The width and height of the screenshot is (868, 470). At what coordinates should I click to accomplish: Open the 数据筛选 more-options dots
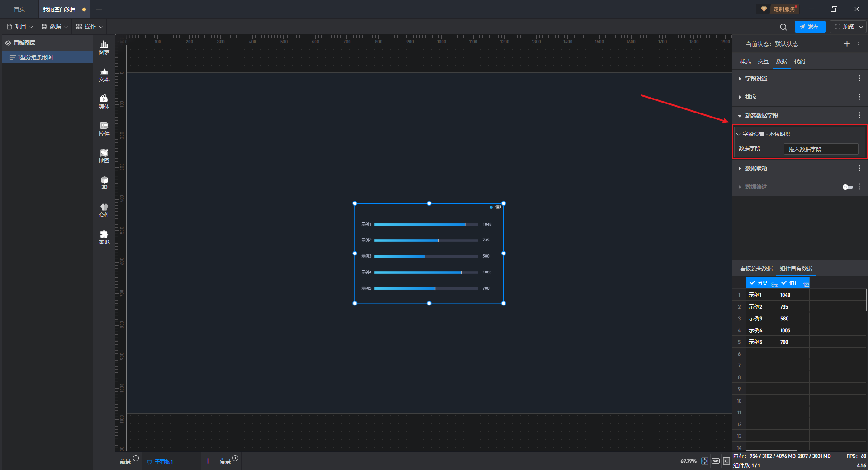pos(859,187)
